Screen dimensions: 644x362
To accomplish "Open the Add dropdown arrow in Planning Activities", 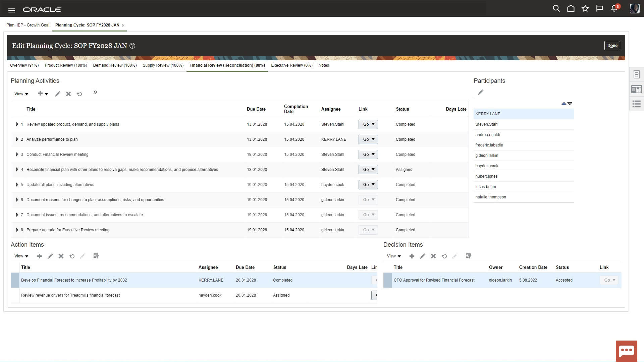I will click(x=47, y=94).
